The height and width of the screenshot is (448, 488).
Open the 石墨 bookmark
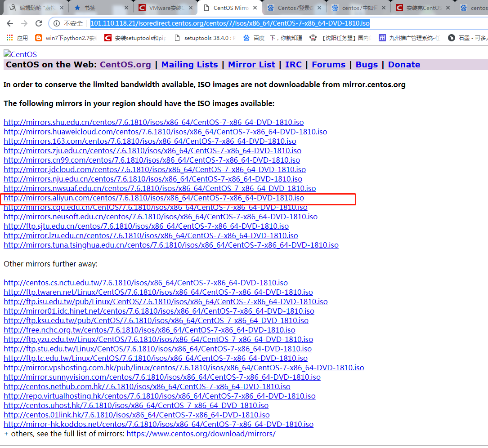pos(467,38)
